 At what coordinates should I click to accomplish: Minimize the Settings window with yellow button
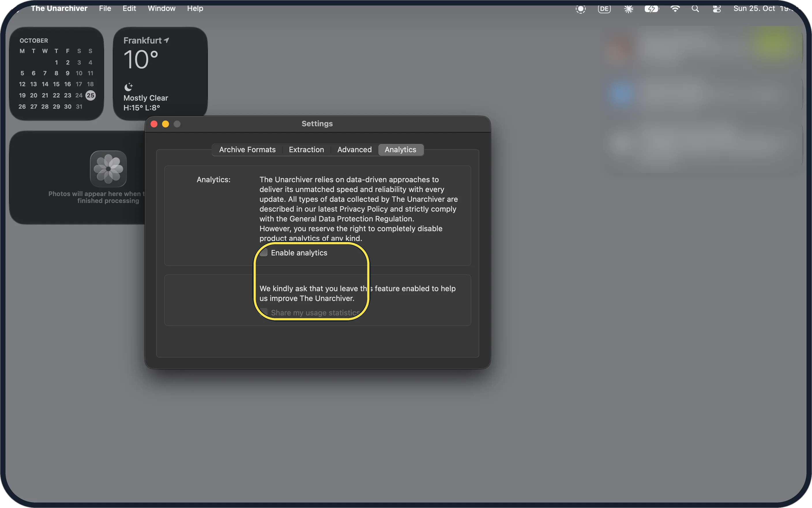[165, 124]
